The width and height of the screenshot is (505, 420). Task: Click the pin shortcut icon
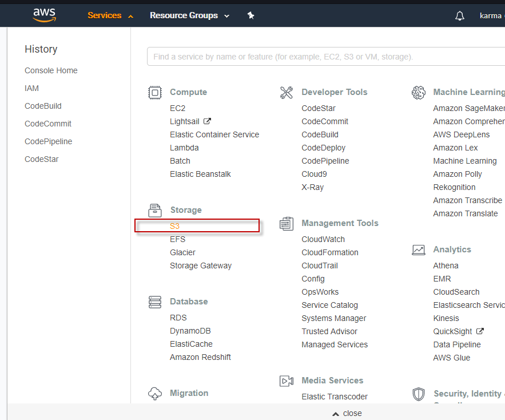click(250, 15)
